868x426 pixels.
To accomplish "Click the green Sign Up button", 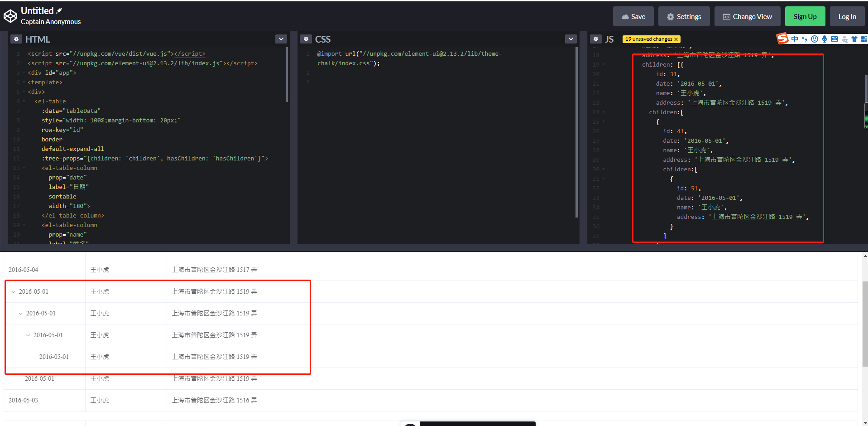I will pos(805,16).
